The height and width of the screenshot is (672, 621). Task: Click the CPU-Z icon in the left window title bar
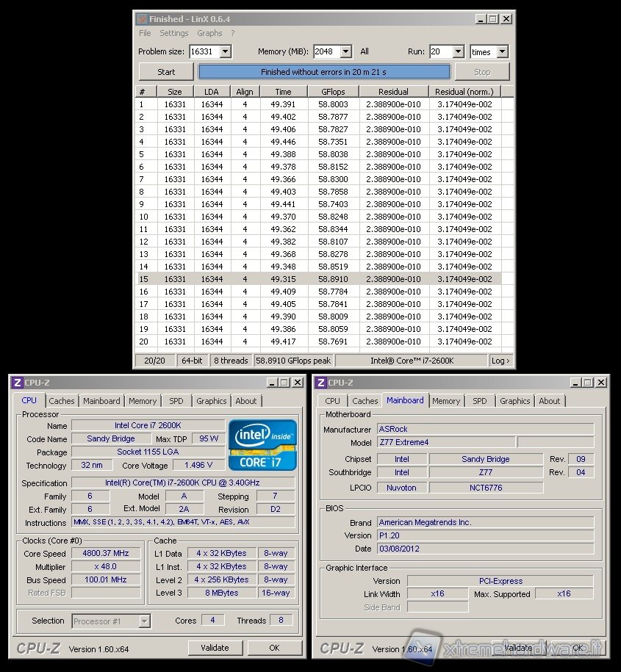(18, 383)
